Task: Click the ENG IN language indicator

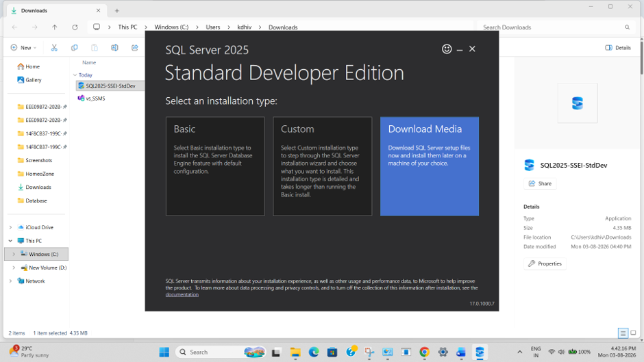Action: click(536, 352)
